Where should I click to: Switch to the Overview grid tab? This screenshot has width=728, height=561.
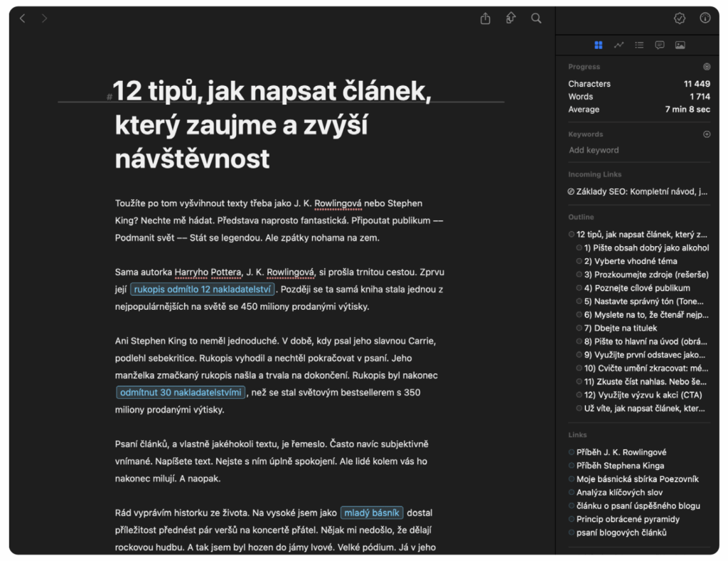point(599,46)
